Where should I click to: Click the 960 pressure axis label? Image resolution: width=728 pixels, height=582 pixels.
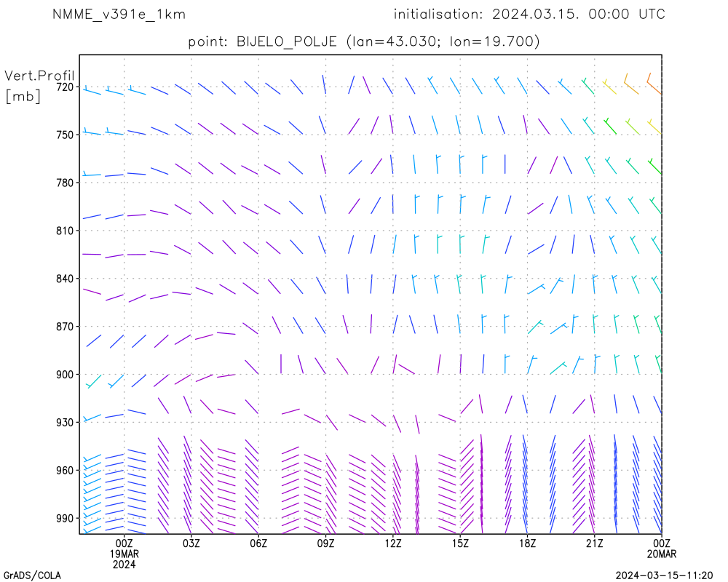[x=65, y=471]
